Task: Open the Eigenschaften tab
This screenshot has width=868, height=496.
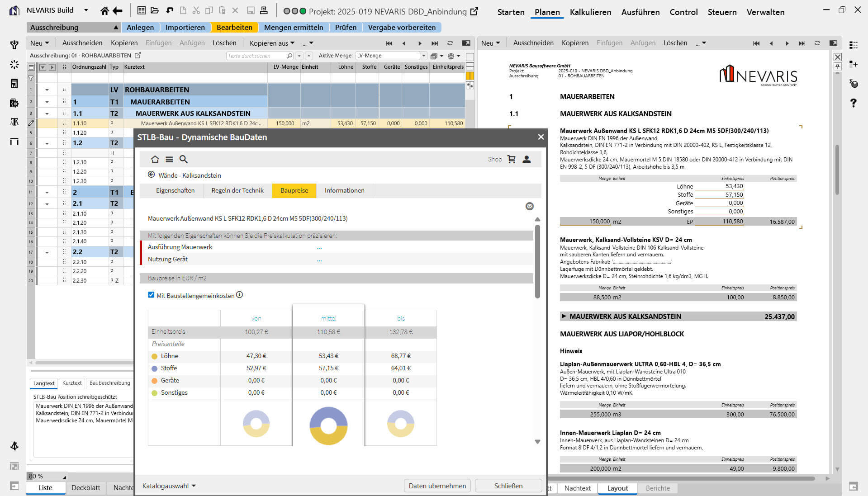Action: coord(175,190)
